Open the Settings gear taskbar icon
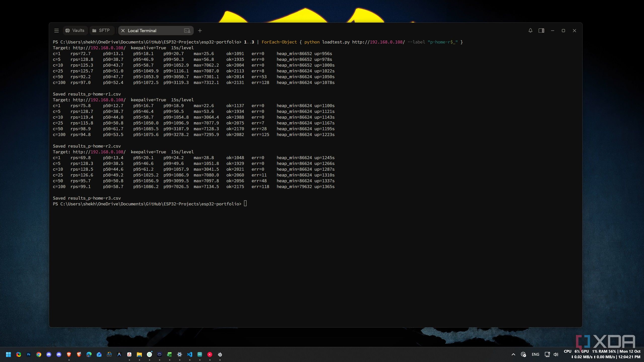 pyautogui.click(x=180, y=354)
